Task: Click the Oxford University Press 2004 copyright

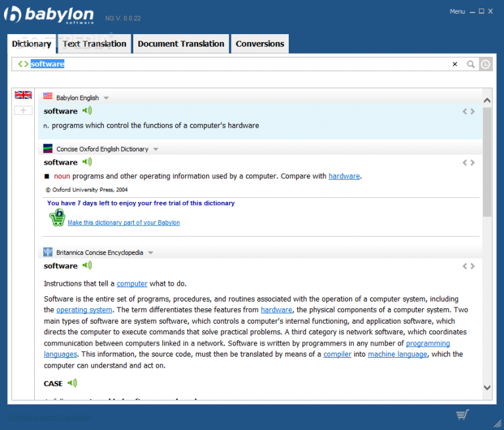Action: 87,190
